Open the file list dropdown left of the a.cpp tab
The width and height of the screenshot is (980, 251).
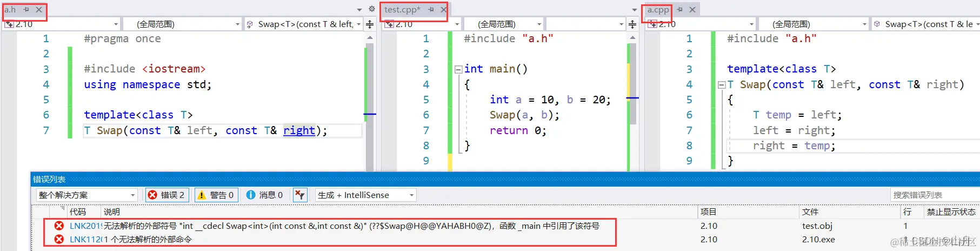click(635, 10)
